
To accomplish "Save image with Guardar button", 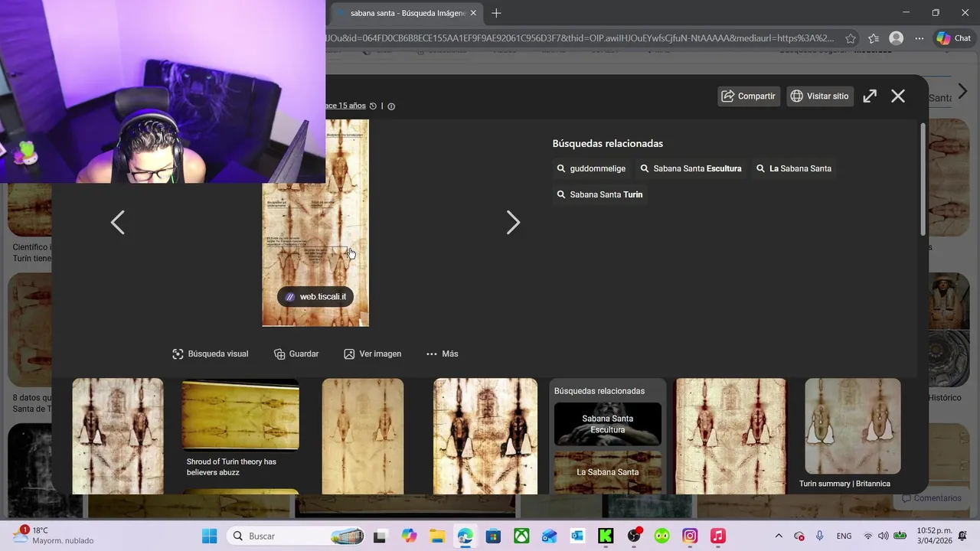I will (296, 354).
